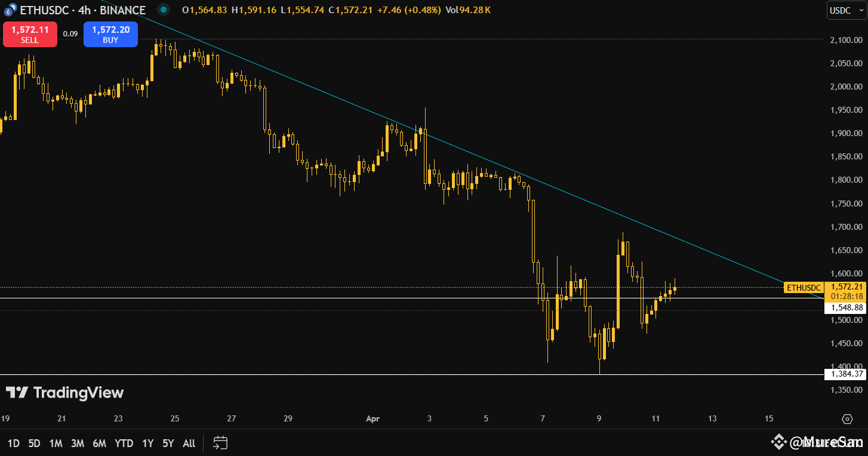
Task: Open the USDC unit dropdown
Action: (x=845, y=10)
